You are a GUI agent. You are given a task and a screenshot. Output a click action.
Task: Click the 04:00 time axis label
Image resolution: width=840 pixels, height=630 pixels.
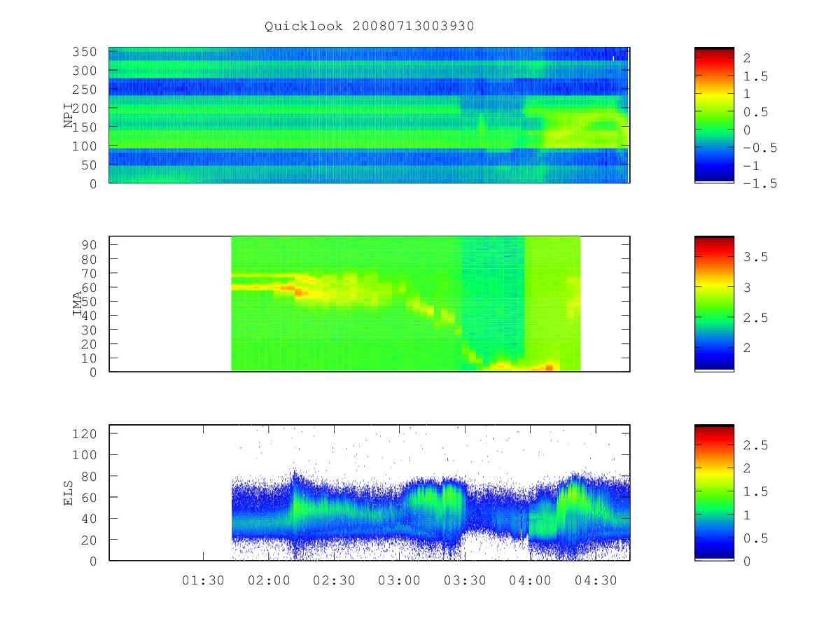pos(530,580)
